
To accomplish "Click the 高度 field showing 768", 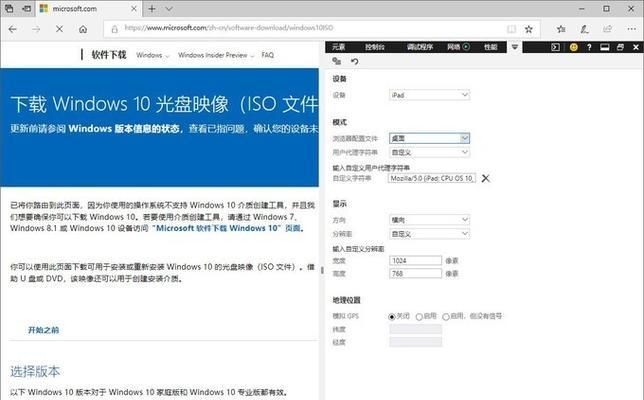I will point(415,274).
